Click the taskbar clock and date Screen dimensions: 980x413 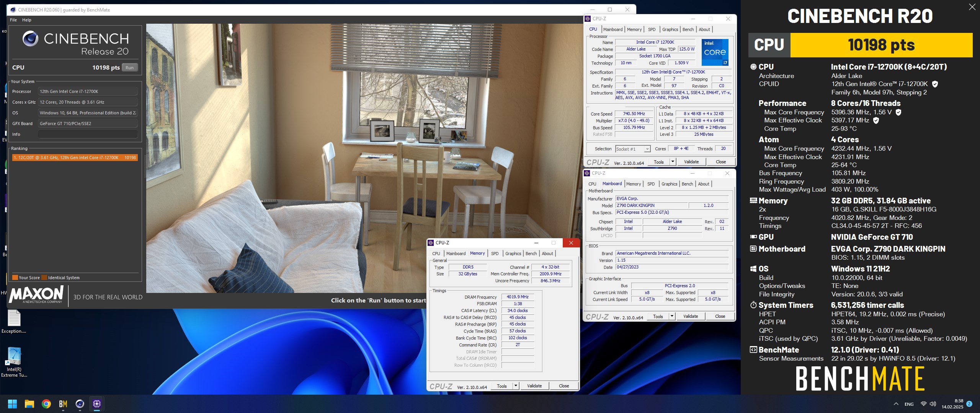click(952, 404)
